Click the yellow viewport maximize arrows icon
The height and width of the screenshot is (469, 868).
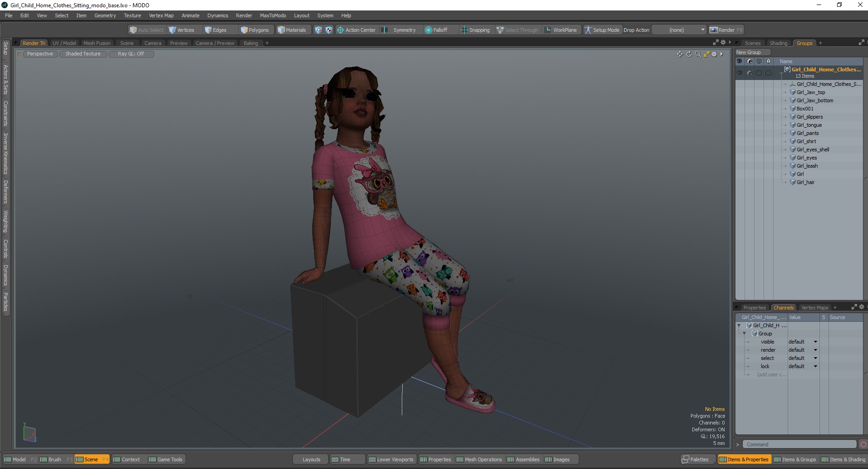[706, 54]
